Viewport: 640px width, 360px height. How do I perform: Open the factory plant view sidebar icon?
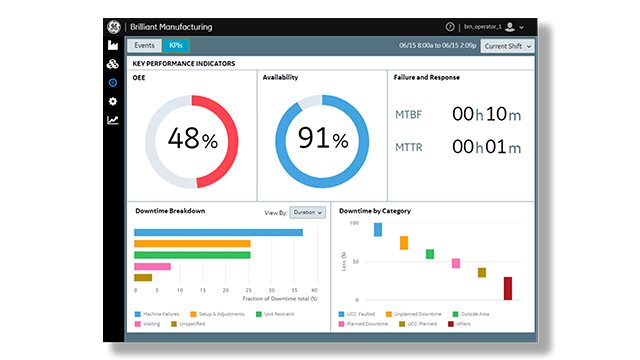tap(113, 45)
